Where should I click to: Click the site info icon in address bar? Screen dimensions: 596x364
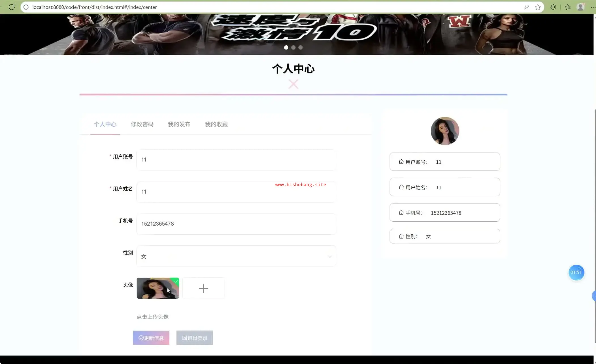[26, 7]
